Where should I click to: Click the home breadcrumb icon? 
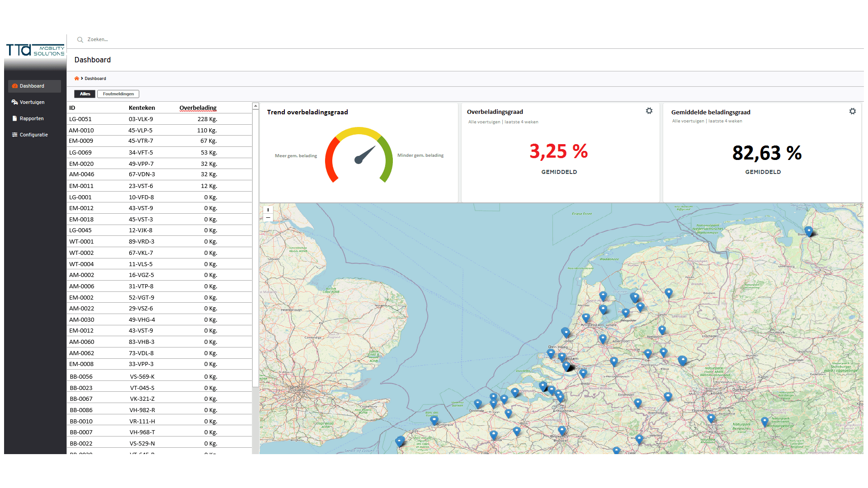[76, 79]
